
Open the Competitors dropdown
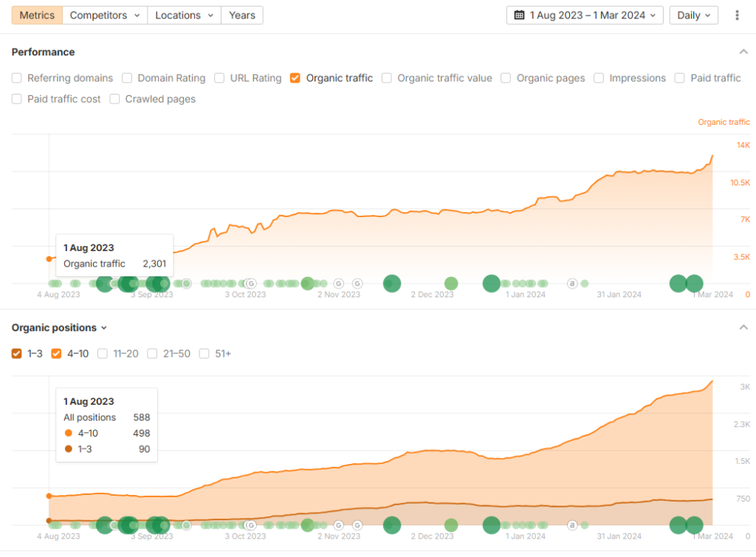105,16
